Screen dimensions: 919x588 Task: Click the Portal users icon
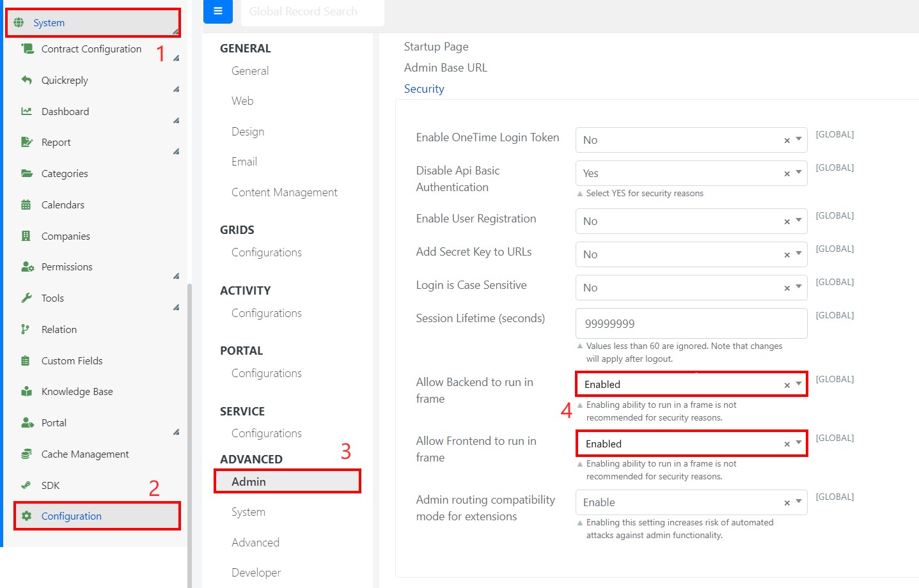27,422
